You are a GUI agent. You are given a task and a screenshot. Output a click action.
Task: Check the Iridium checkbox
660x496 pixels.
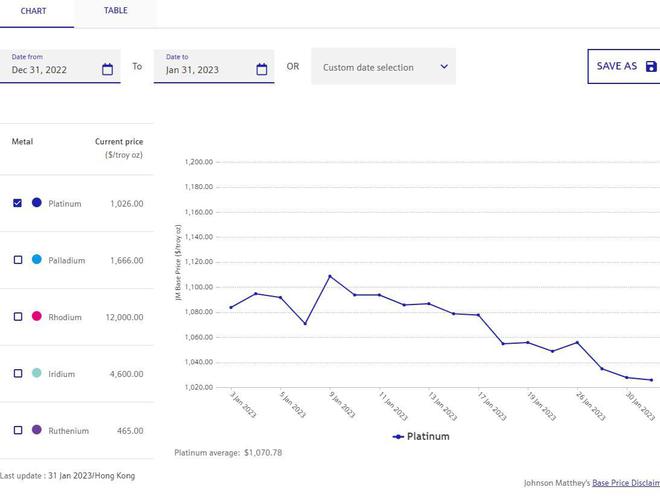[18, 374]
